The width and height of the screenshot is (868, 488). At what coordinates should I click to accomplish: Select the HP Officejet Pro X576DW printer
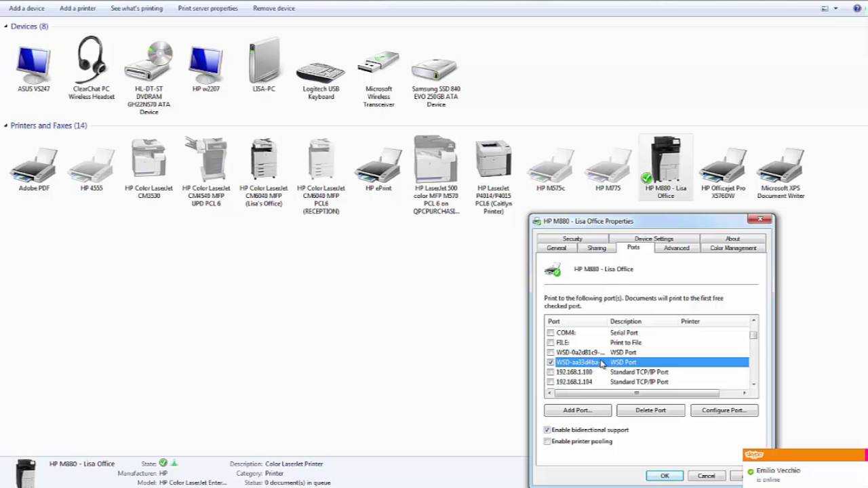tap(723, 174)
